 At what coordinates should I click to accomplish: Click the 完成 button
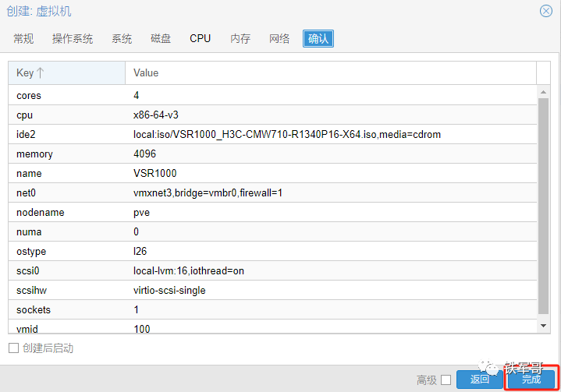pyautogui.click(x=531, y=380)
